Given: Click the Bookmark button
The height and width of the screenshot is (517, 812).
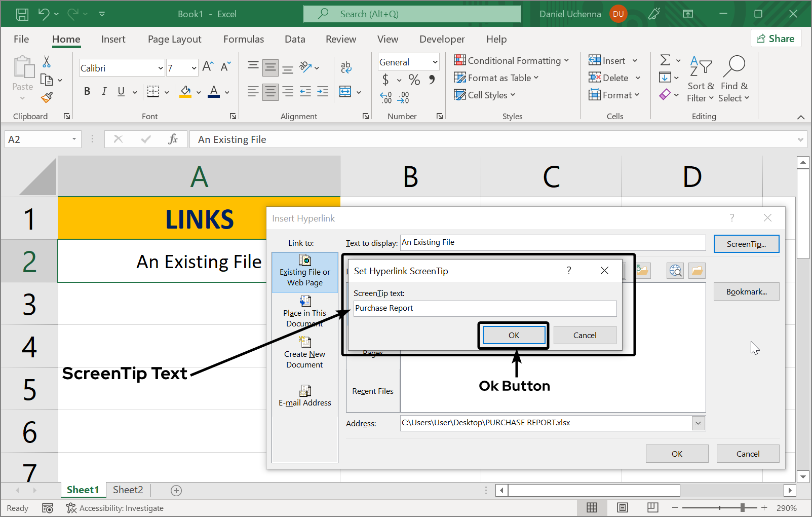Looking at the screenshot, I should [746, 291].
